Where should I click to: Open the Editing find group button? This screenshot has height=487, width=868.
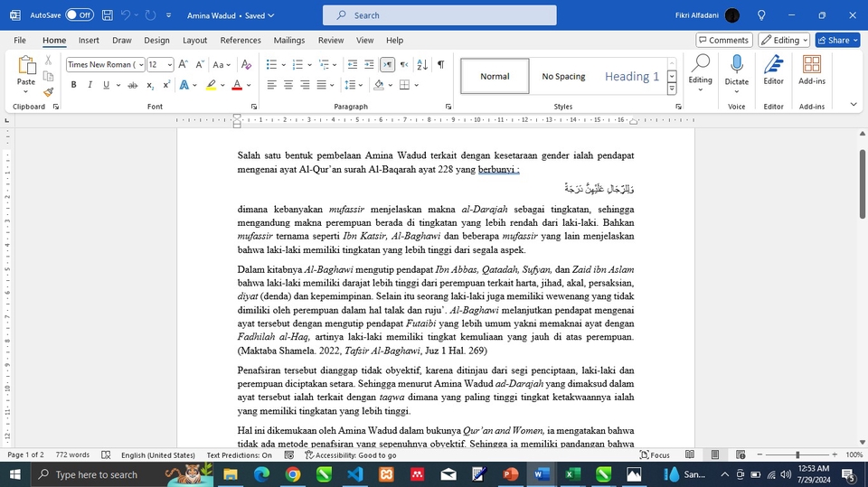700,73
